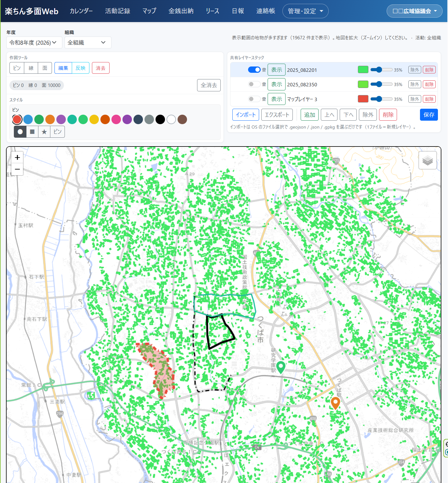Pick the pink pin color
This screenshot has width=448, height=483.
pyautogui.click(x=116, y=119)
